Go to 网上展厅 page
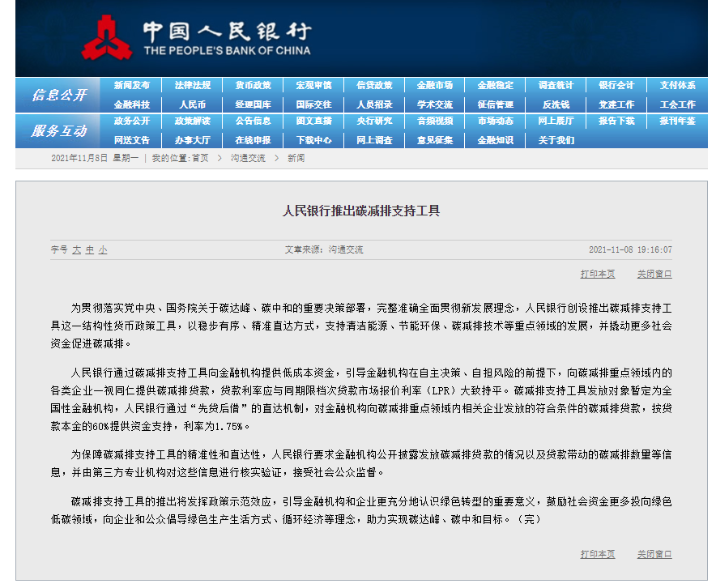Viewport: 716px width, 588px height. (x=556, y=121)
